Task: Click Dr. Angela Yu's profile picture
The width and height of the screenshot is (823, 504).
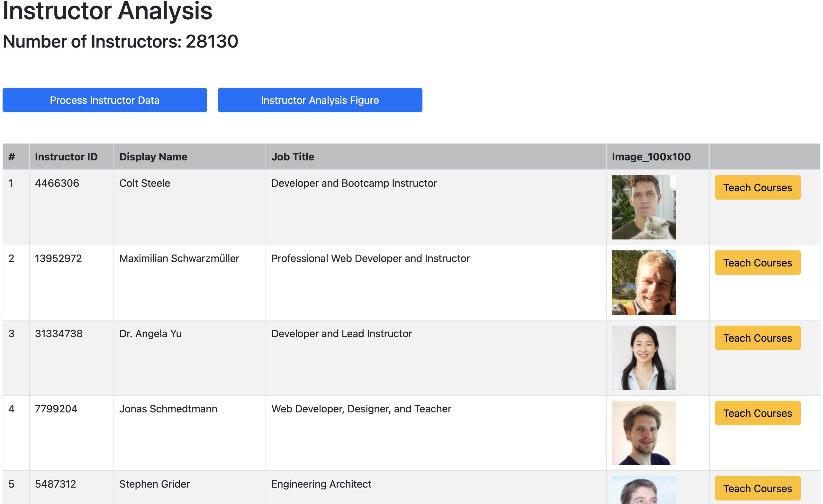Action: 644,357
